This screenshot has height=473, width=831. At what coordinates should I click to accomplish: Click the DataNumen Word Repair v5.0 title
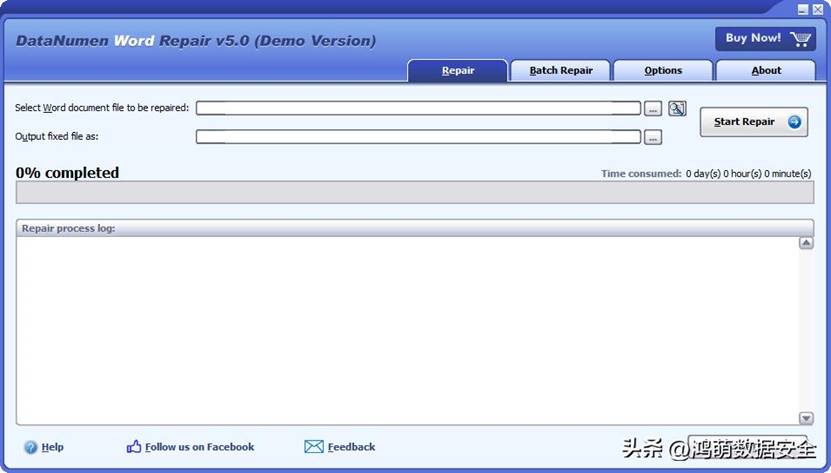point(196,41)
